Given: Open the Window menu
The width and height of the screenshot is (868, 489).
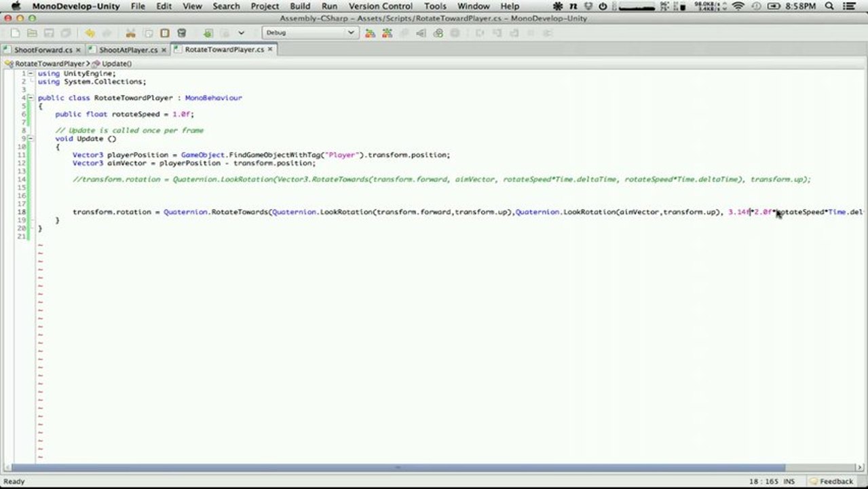Looking at the screenshot, I should tap(473, 6).
